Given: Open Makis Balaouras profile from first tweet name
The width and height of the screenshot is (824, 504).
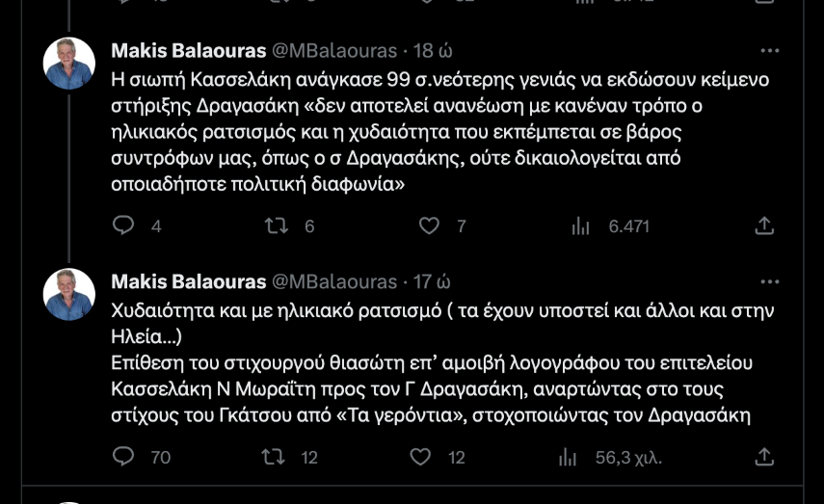Looking at the screenshot, I should coord(188,51).
